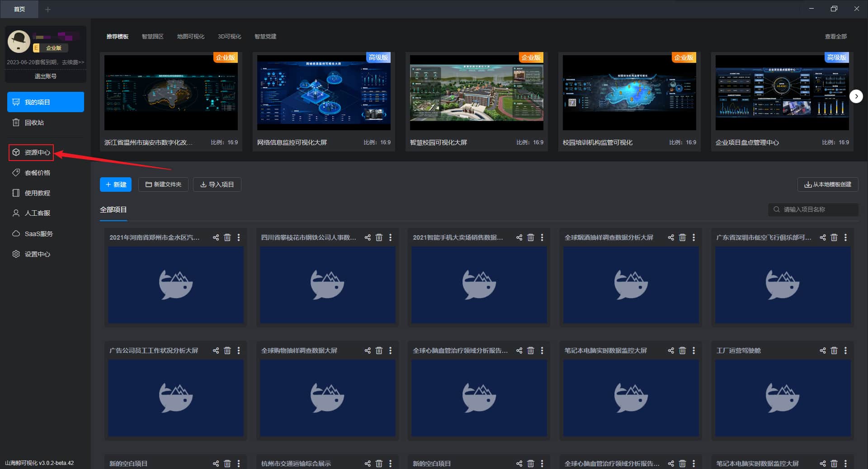
Task: Open more options for 广东省深圳市 project
Action: 845,237
